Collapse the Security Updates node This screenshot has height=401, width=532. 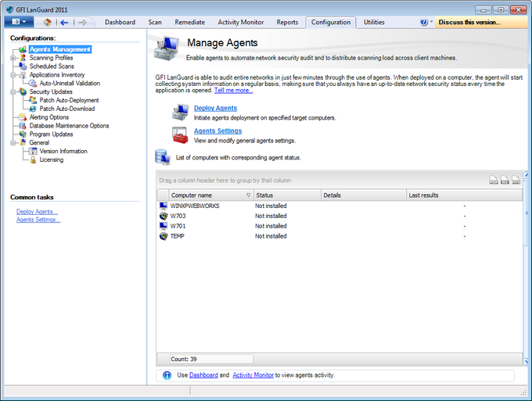tap(13, 92)
